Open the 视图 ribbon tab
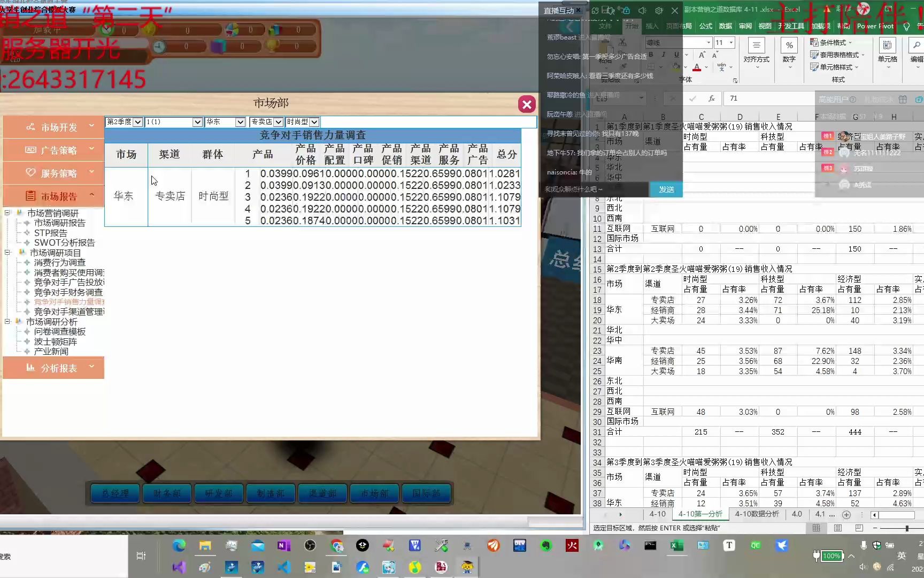Screen dimensions: 924x578 765,26
